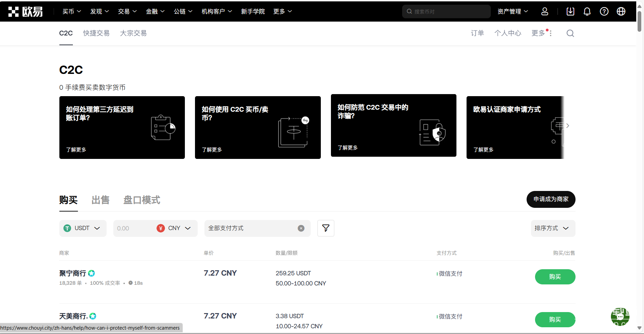Screen dimensions: 644x334
Task: Open the 排序方式 sort dropdown
Action: tap(553, 228)
